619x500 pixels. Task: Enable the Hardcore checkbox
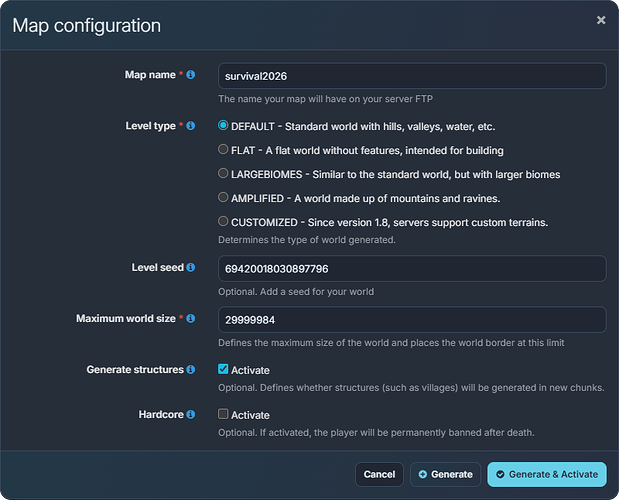click(223, 414)
